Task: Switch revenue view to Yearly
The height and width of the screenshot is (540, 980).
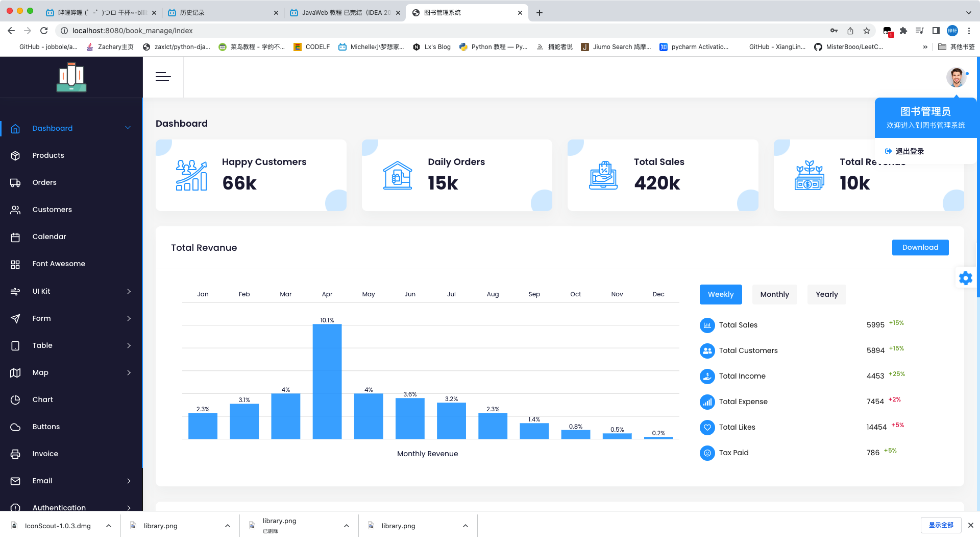Action: tap(826, 294)
